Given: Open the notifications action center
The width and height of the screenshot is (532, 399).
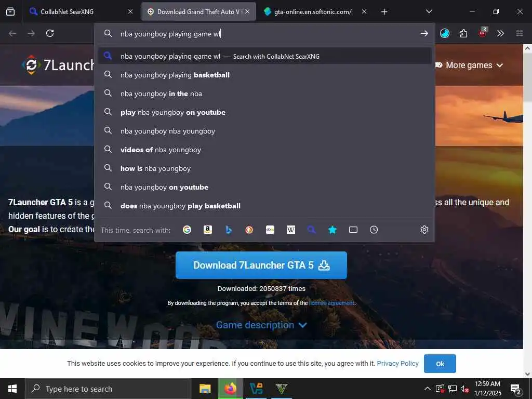Looking at the screenshot, I should point(516,389).
